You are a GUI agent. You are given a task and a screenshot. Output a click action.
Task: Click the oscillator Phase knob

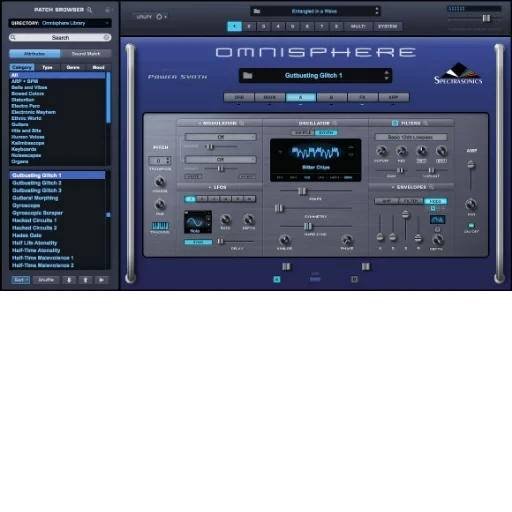pos(347,239)
